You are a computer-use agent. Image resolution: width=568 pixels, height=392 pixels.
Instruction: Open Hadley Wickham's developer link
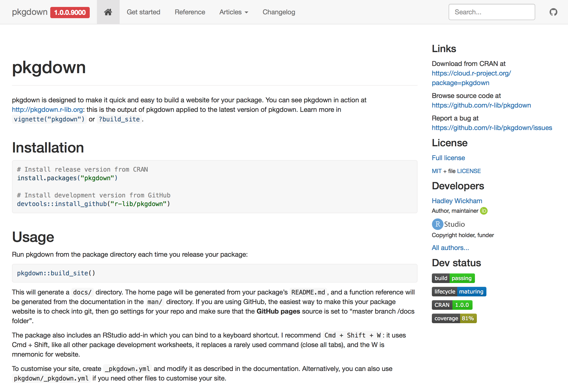tap(457, 201)
